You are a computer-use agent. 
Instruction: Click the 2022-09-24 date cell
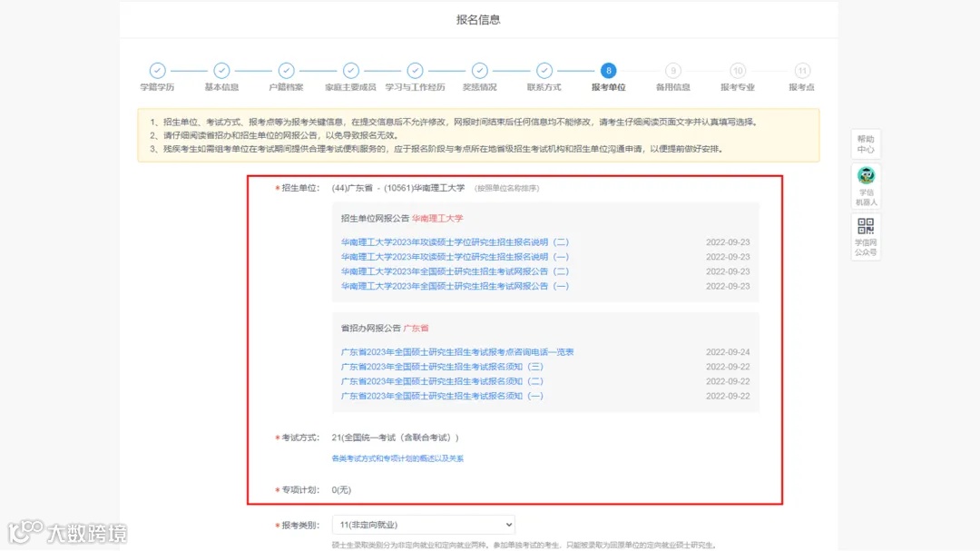pyautogui.click(x=728, y=352)
